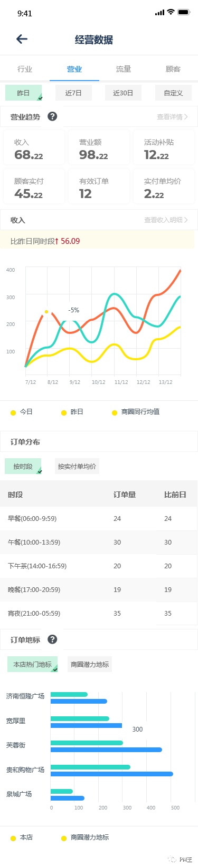Open help icon beside 订单地标

pyautogui.click(x=52, y=639)
